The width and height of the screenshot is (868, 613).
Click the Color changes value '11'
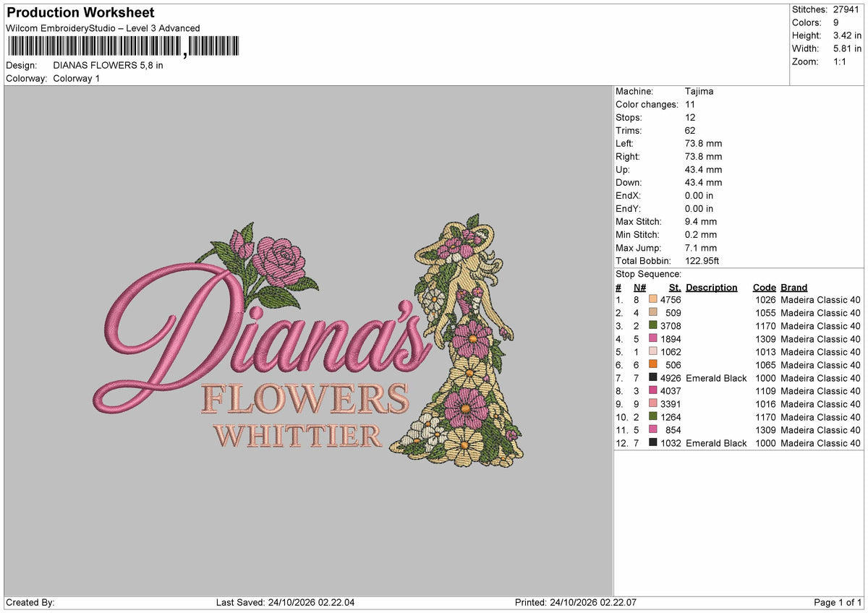pos(690,105)
